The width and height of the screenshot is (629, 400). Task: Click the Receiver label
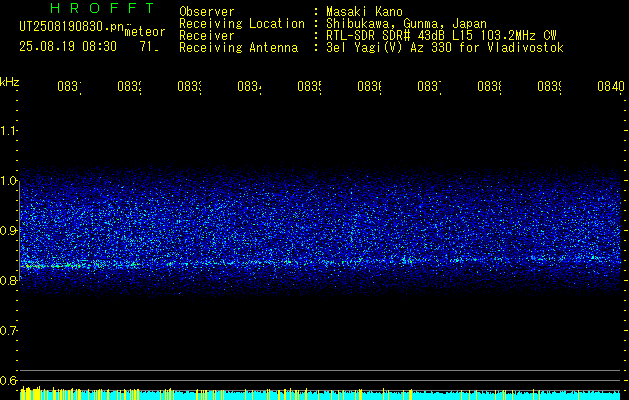pos(207,36)
